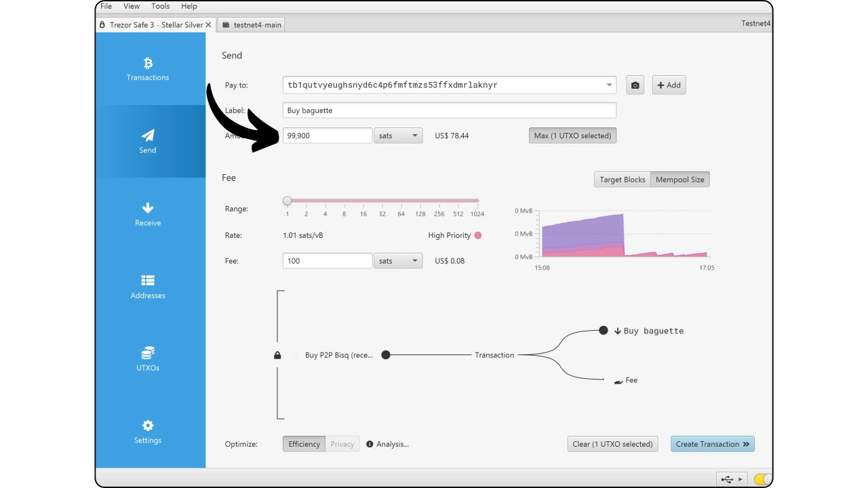Expand the Pay to address dropdown
The width and height of the screenshot is (868, 488).
[x=609, y=85]
